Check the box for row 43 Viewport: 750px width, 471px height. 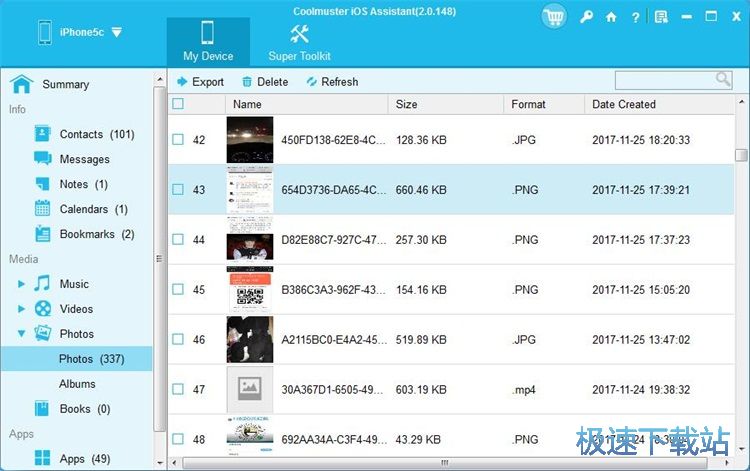[178, 190]
